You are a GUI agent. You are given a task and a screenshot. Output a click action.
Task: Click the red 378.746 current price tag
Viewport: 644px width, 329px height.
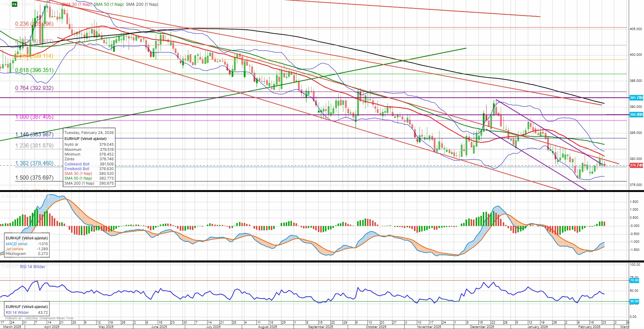coord(636,165)
